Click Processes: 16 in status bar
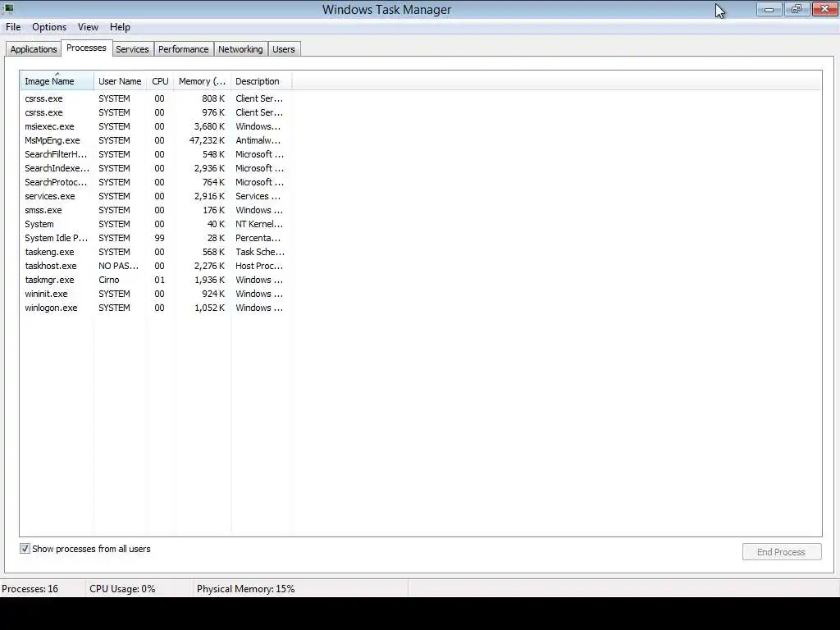840x630 pixels. click(30, 589)
